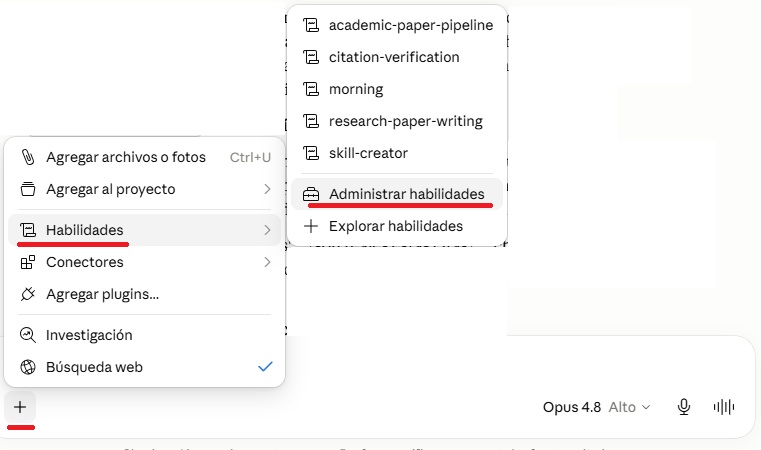
Task: Click the project box icon
Action: tap(28, 189)
